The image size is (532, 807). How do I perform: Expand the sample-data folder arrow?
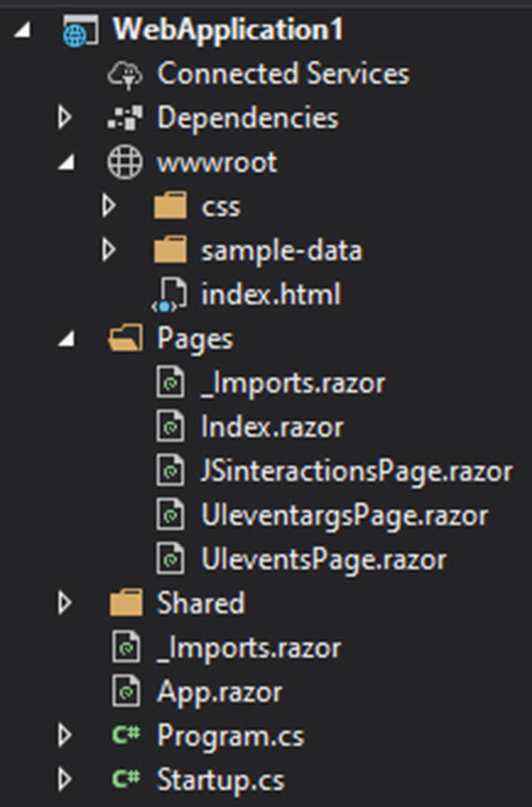109,250
